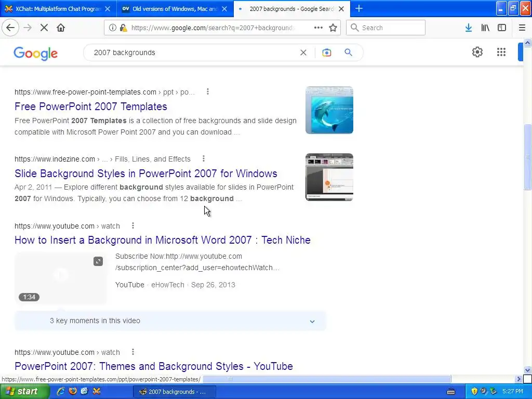Click the PowerPoint background styles thumbnail
Image resolution: width=532 pixels, height=399 pixels.
pyautogui.click(x=329, y=177)
